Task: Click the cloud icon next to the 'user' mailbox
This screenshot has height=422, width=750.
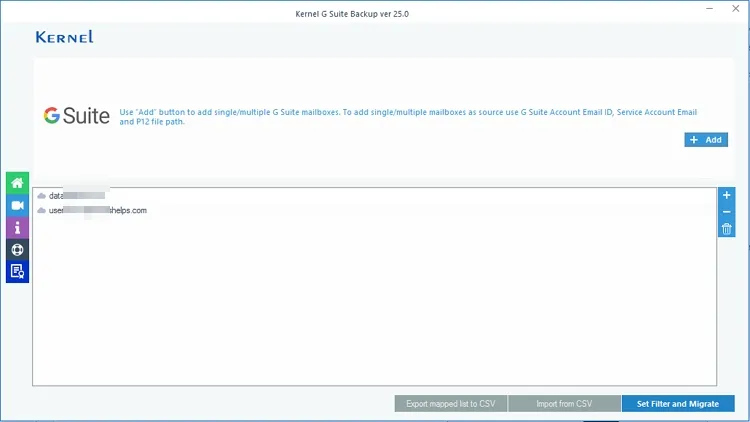Action: (x=42, y=211)
